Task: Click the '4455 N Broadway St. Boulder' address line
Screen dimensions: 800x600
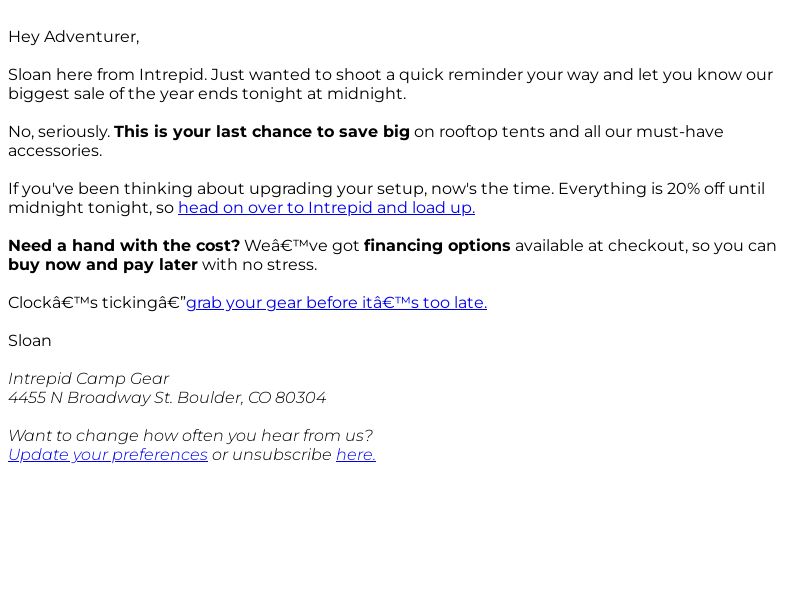Action: [167, 397]
